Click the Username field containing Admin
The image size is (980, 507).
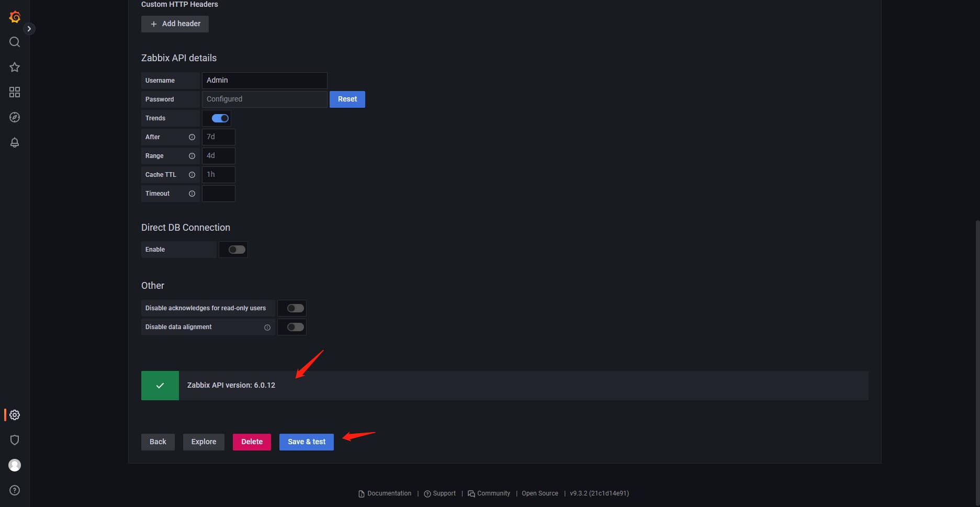[x=264, y=80]
